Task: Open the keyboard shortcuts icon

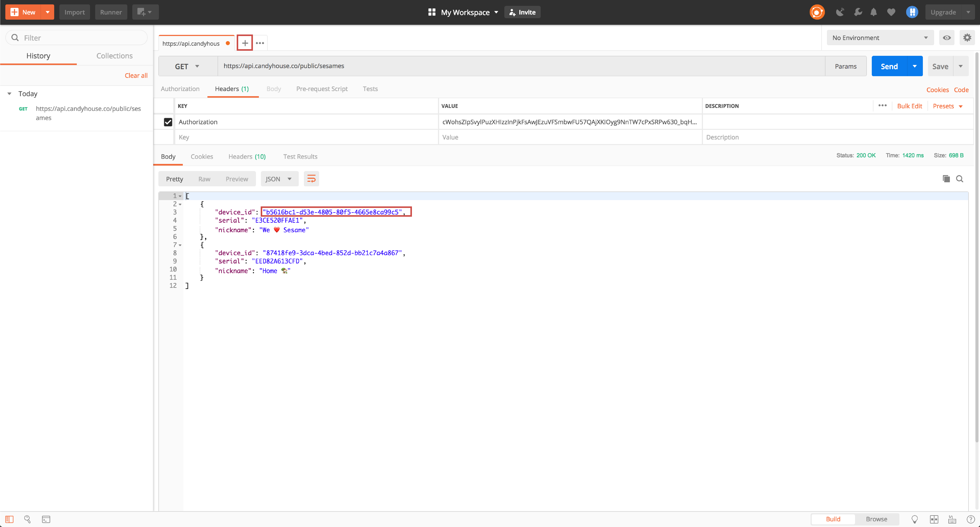Action: [x=952, y=519]
